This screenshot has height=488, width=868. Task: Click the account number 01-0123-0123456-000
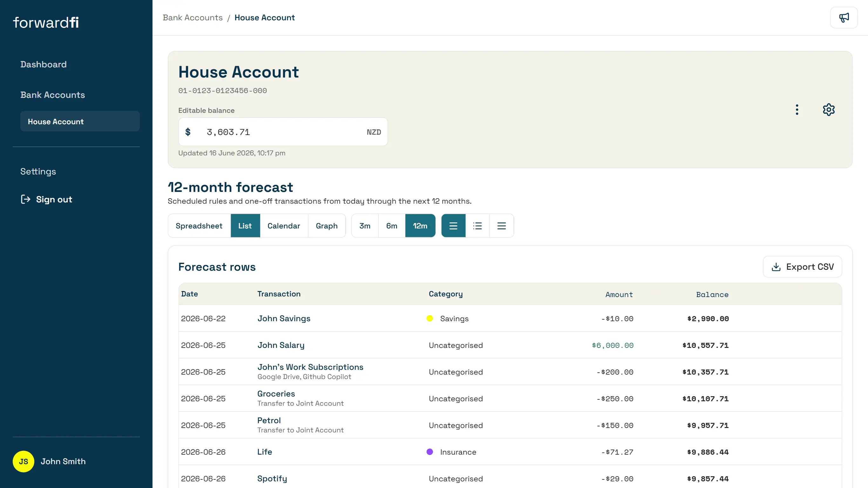[x=222, y=91]
